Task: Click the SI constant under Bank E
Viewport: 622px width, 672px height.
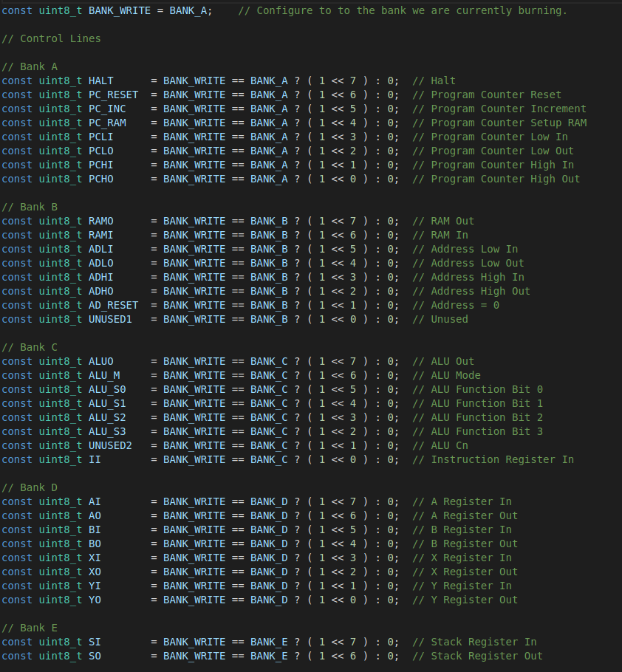Action: point(95,642)
